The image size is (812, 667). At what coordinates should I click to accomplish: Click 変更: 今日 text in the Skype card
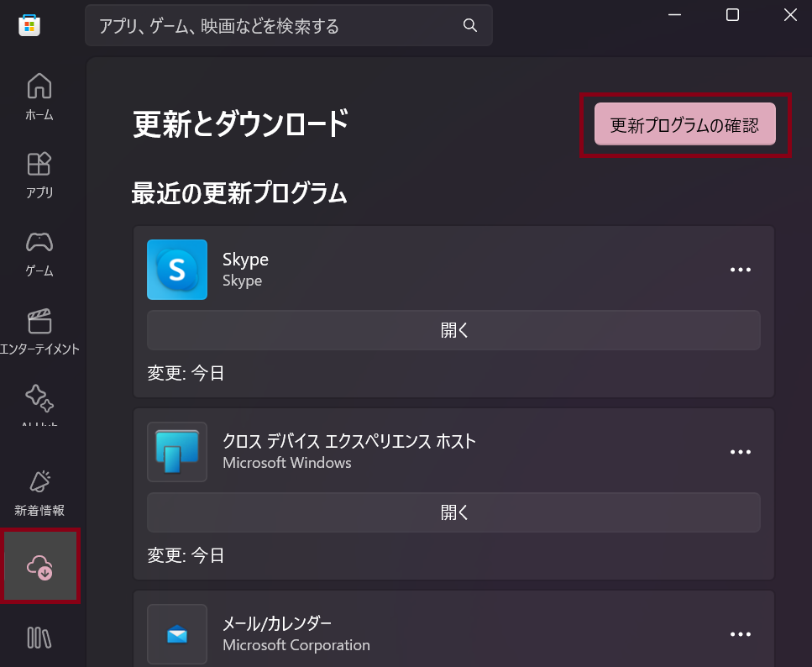click(186, 373)
